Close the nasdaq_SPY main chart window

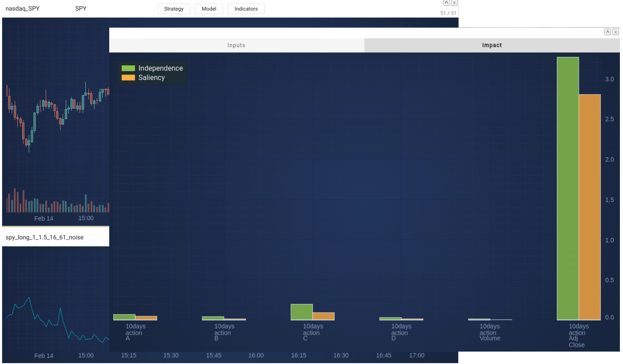pyautogui.click(x=454, y=3)
